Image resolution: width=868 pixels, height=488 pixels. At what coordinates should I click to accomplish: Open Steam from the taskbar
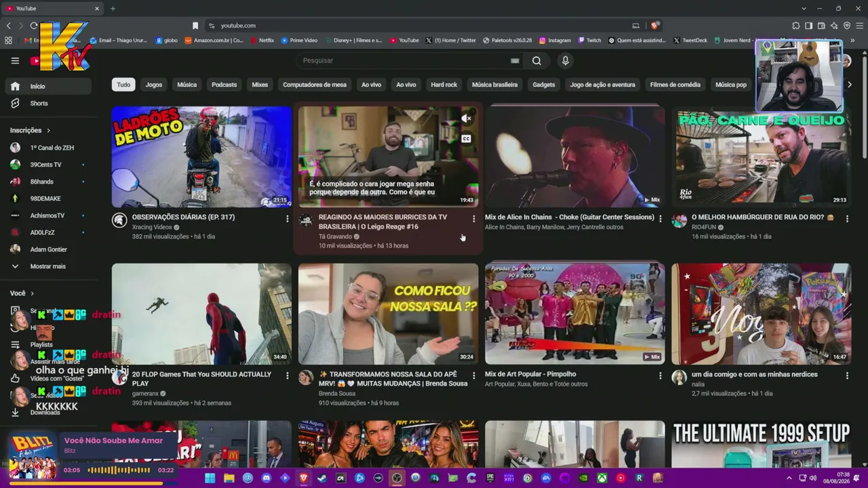point(322,478)
